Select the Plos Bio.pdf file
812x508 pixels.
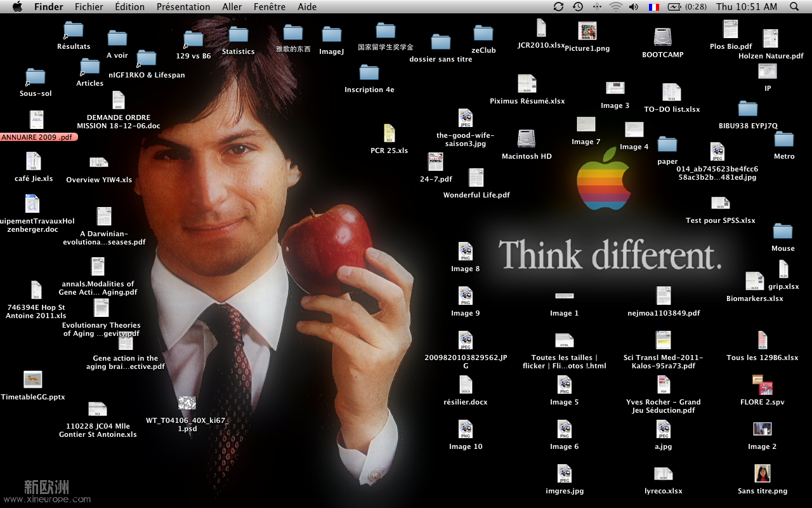731,29
